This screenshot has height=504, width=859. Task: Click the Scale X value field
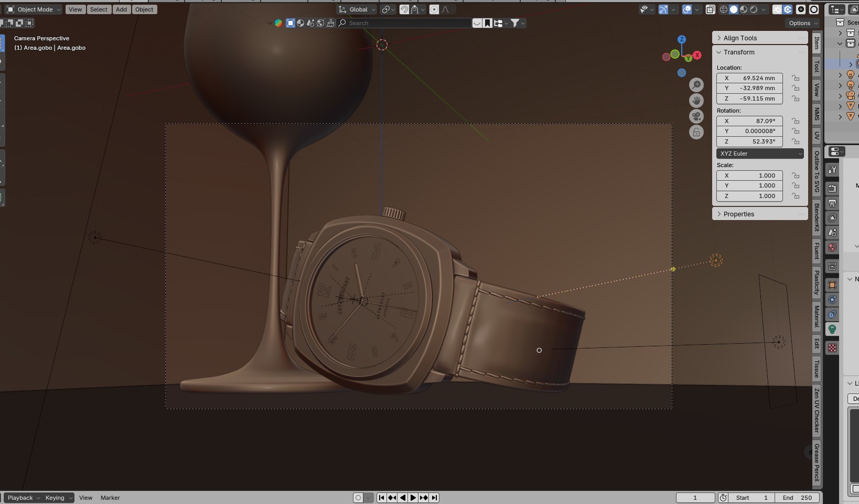click(x=749, y=176)
